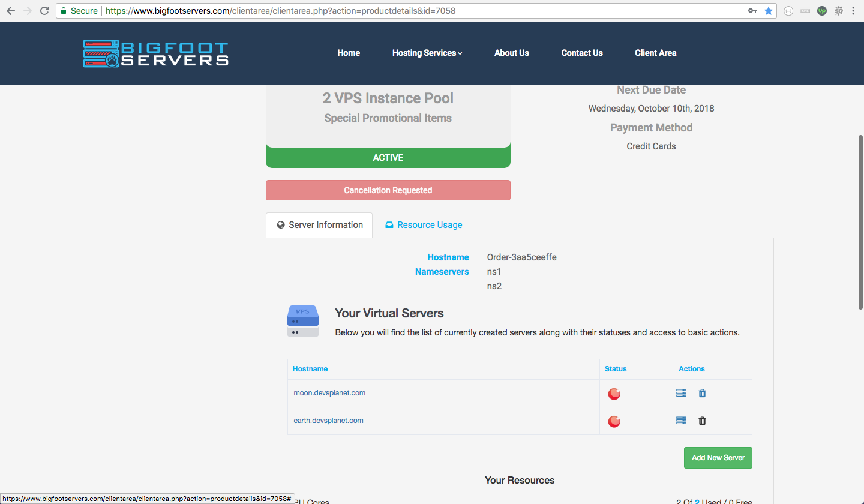The image size is (864, 504).
Task: Click the saved password key icon
Action: (x=752, y=11)
